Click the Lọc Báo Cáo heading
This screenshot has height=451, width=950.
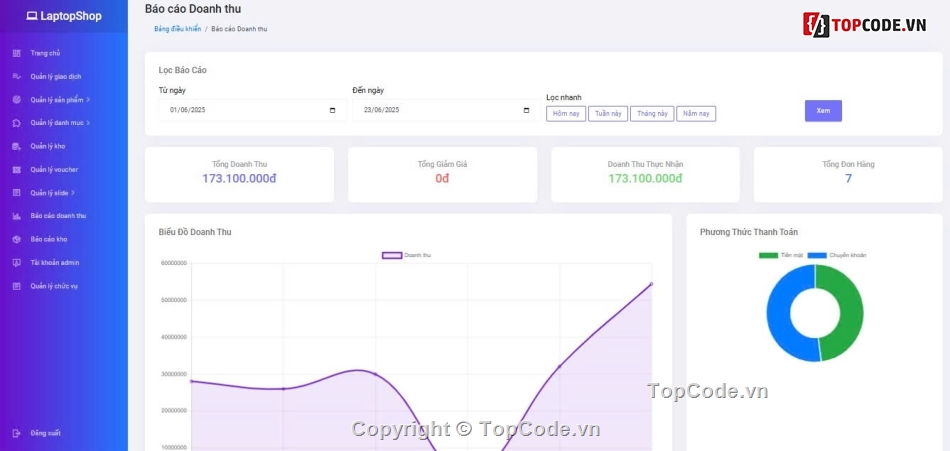182,70
